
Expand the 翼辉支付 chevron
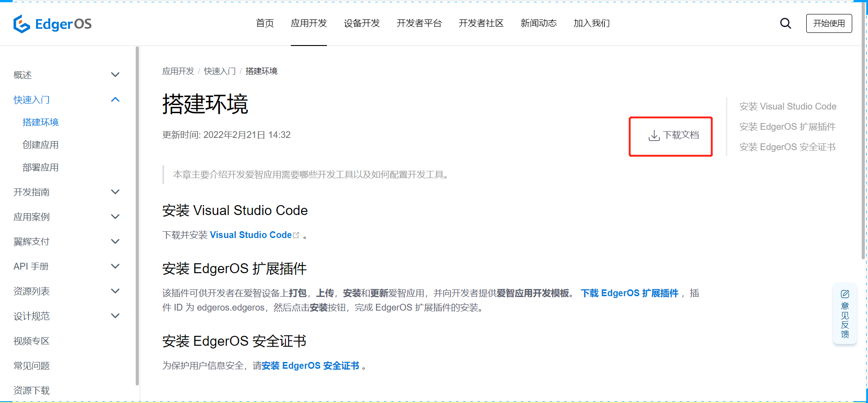[x=115, y=242]
